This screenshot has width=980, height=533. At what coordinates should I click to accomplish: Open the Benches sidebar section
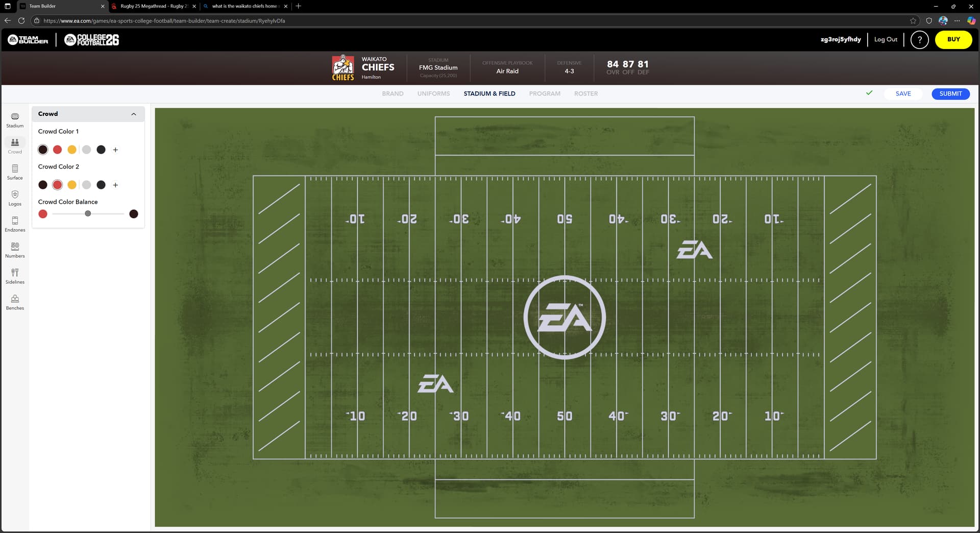[x=15, y=302]
